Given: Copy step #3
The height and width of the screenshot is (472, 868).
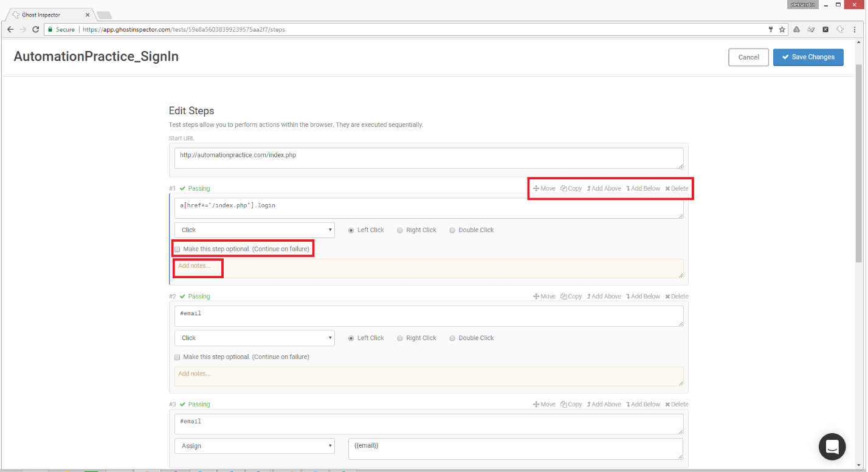Looking at the screenshot, I should coord(571,404).
